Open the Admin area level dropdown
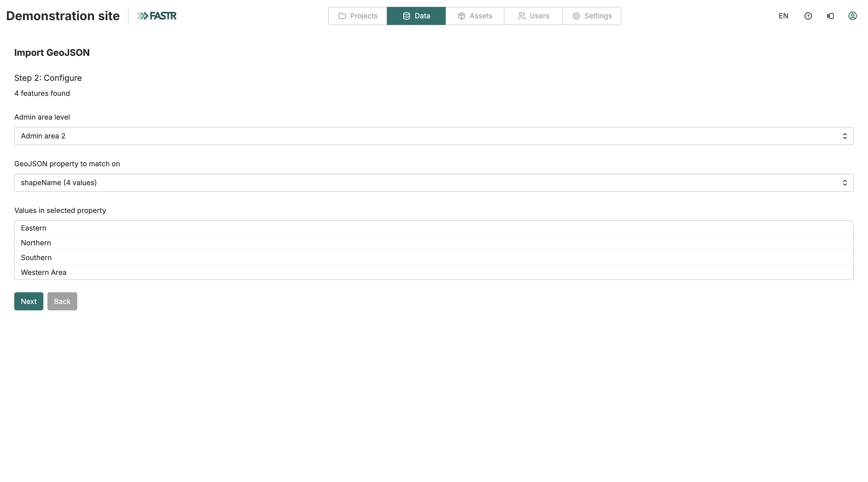This screenshot has height=482, width=868. pos(434,136)
